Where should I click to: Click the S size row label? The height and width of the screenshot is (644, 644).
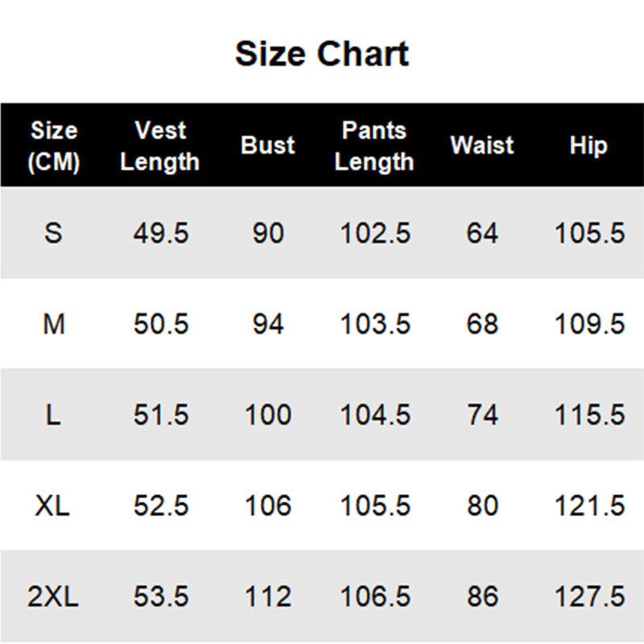[53, 233]
